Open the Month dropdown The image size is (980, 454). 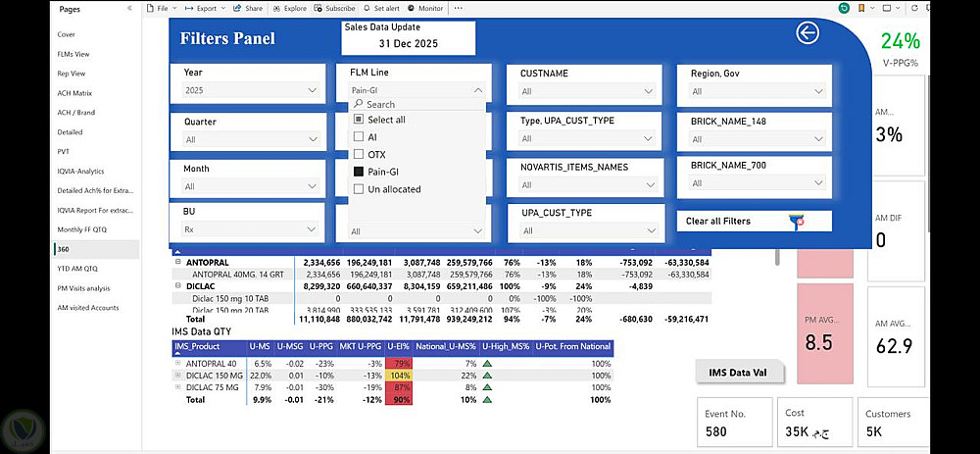point(251,186)
